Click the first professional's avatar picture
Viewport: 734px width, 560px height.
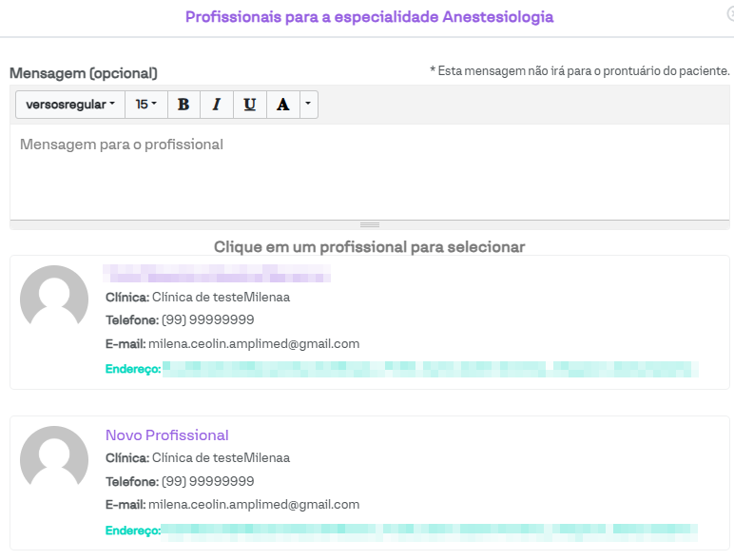54,299
